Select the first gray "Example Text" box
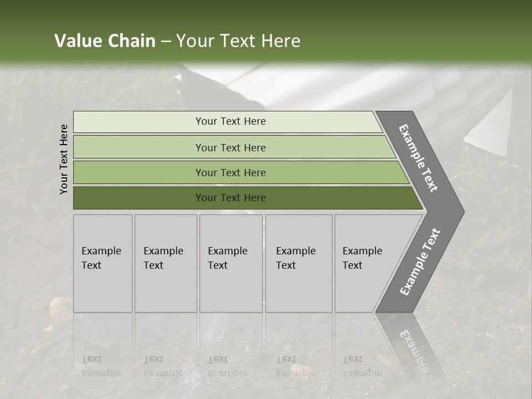 click(x=102, y=263)
